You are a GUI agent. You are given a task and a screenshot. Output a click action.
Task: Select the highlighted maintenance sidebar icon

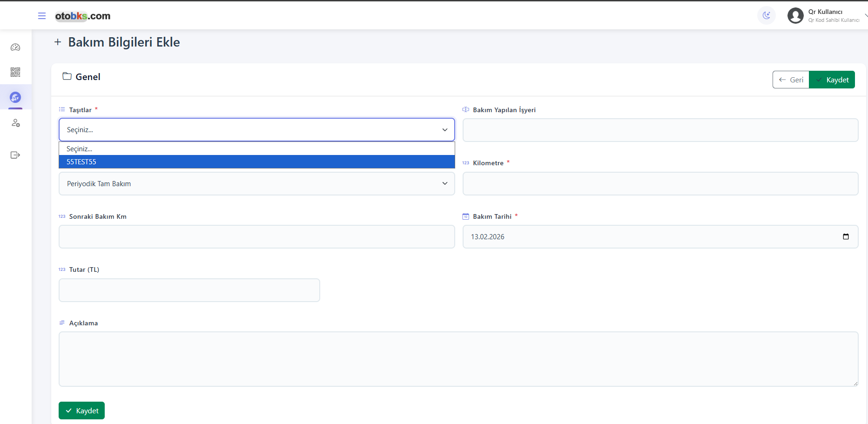(15, 97)
